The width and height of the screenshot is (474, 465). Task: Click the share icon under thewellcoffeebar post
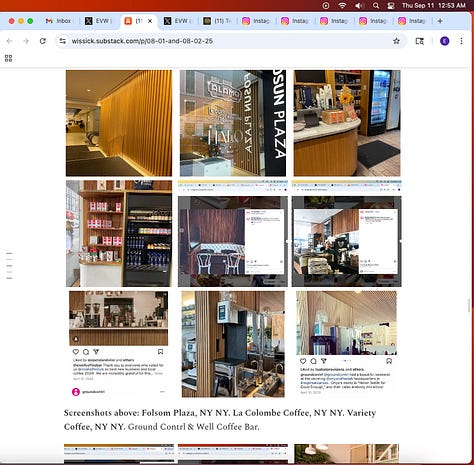click(96, 352)
